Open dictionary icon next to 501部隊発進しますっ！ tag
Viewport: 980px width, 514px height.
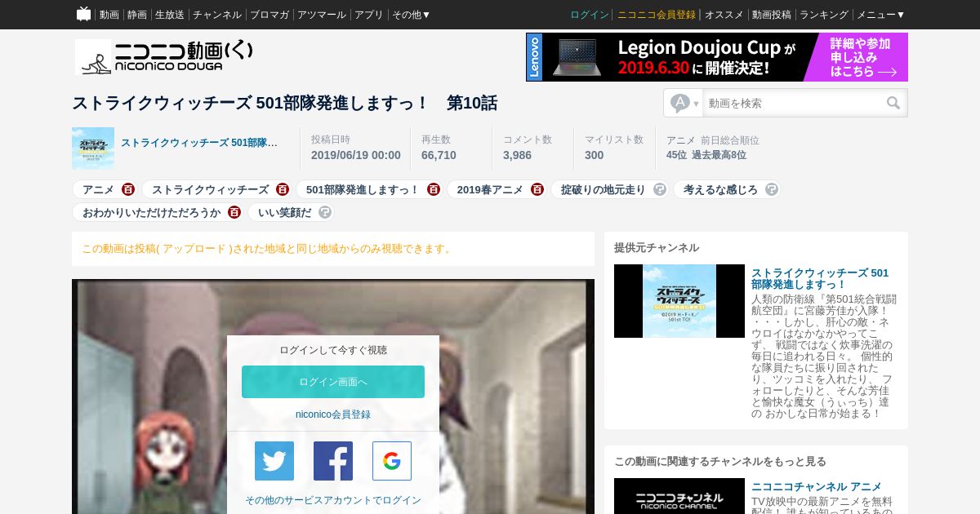434,189
